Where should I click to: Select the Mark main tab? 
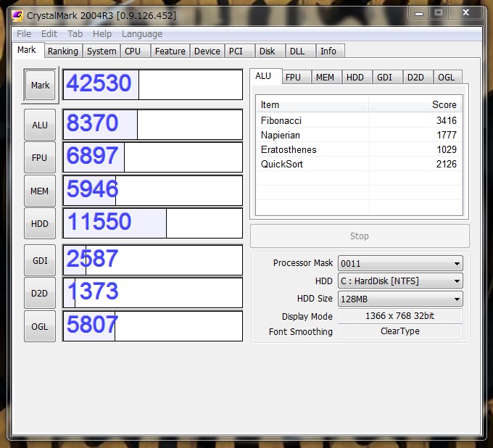pyautogui.click(x=27, y=50)
